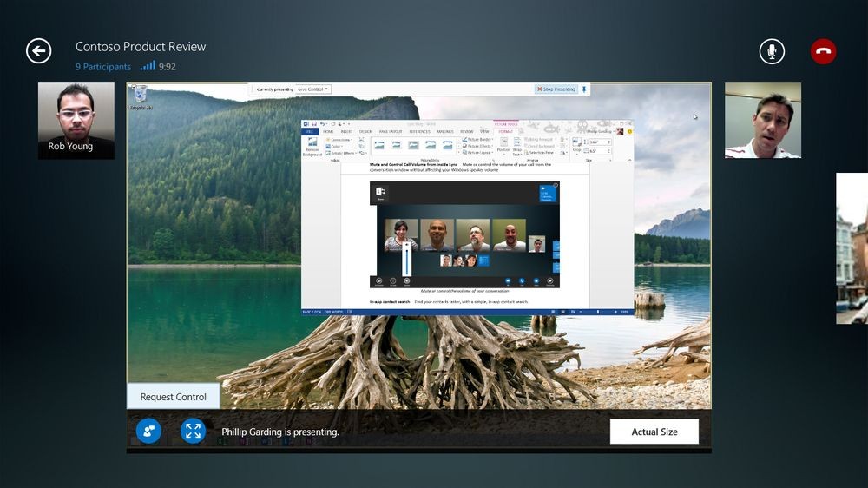
Task: Switch to Word's HOME tab
Action: [x=328, y=132]
